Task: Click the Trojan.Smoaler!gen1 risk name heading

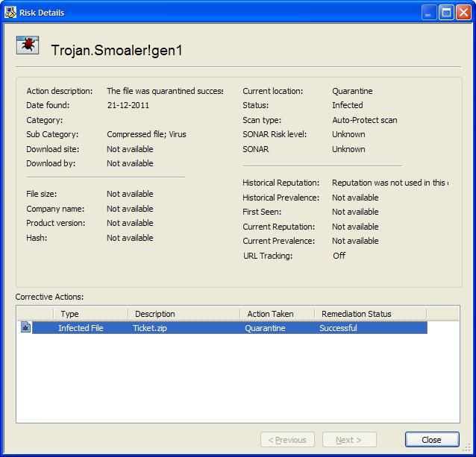Action: tap(116, 51)
